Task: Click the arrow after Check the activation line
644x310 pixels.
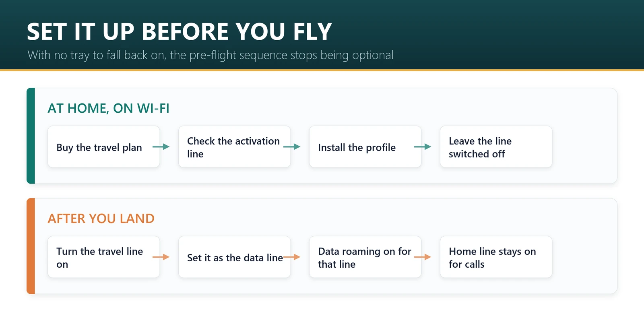Action: (292, 147)
